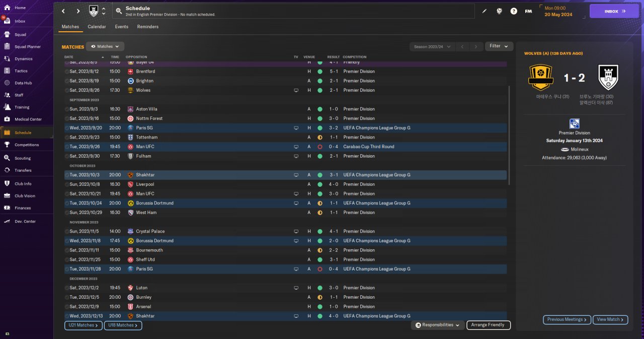This screenshot has width=644, height=339.
Task: Click the Opposition column header
Action: [x=136, y=57]
